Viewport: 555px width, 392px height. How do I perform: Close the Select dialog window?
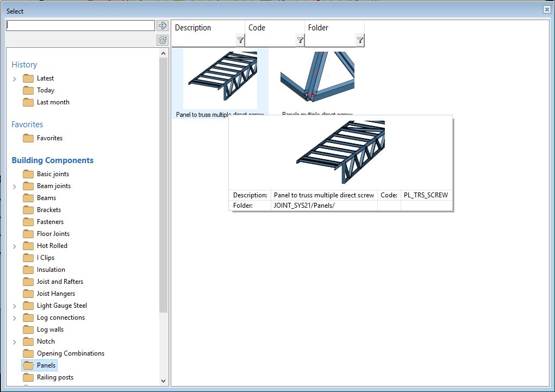point(547,10)
